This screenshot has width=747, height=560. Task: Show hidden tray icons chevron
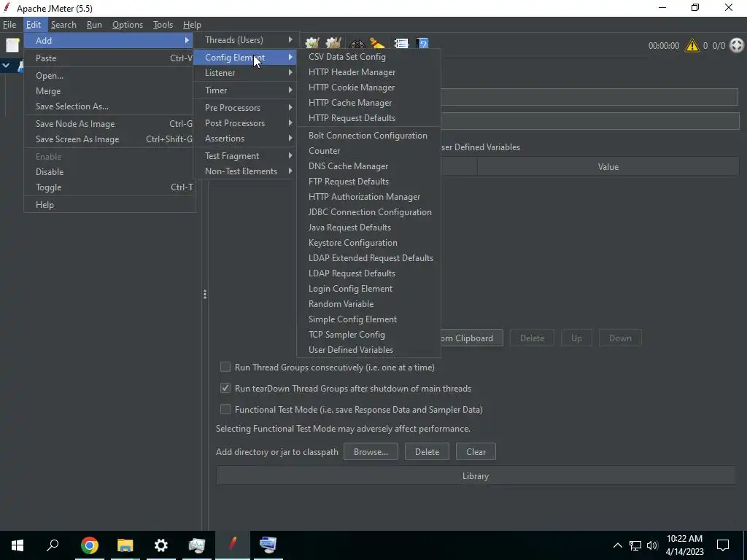[x=617, y=545]
